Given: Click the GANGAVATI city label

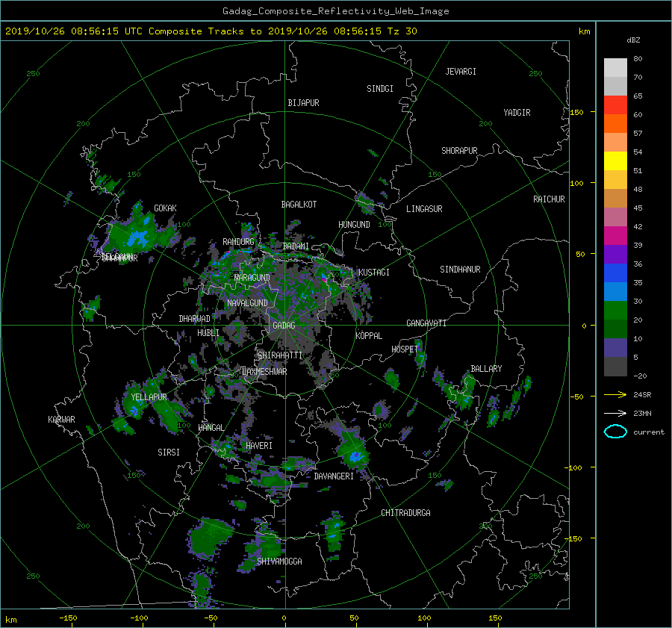Looking at the screenshot, I should pyautogui.click(x=426, y=323).
